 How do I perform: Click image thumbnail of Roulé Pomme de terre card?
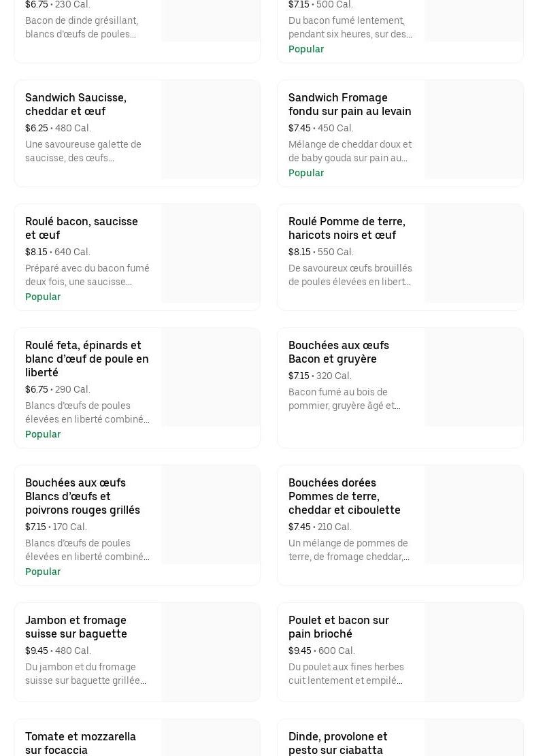tap(474, 254)
